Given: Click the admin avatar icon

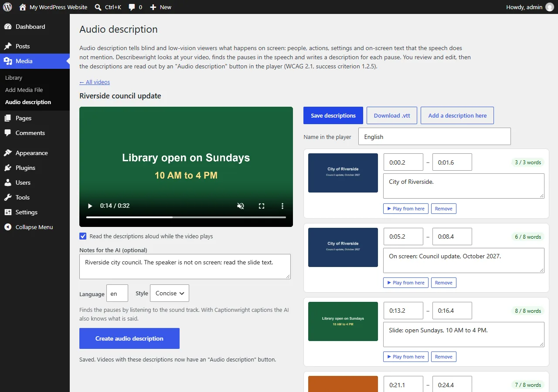Looking at the screenshot, I should coord(550,7).
